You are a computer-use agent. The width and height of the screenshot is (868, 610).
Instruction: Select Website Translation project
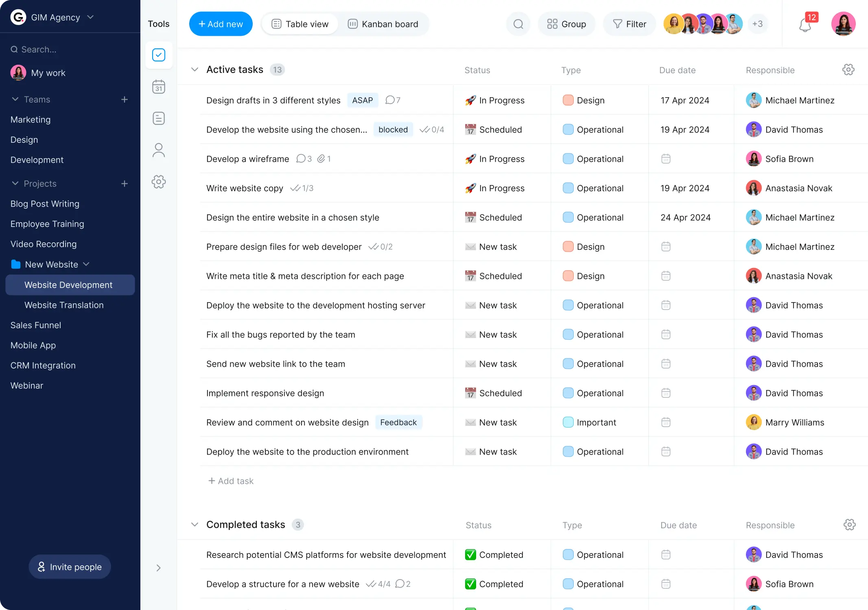(64, 305)
